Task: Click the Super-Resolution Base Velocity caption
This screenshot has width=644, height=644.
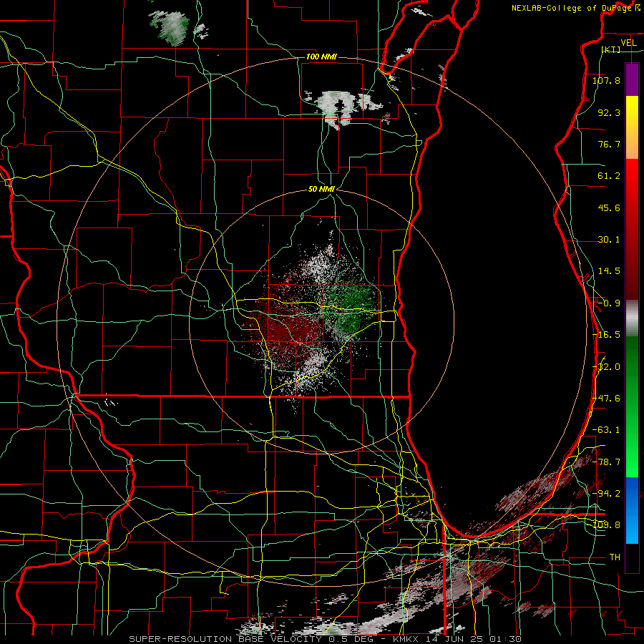Action: 326,639
